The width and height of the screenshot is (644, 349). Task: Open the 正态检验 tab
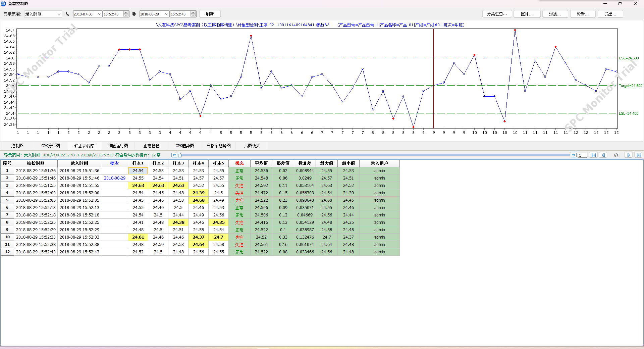[x=151, y=146]
